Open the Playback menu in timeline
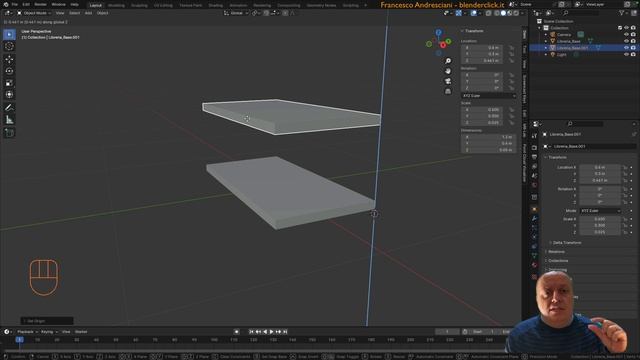The width and height of the screenshot is (640, 360). point(27,332)
